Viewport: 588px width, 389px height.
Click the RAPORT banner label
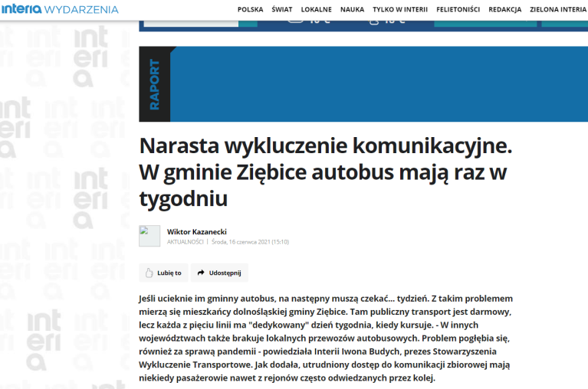(155, 84)
